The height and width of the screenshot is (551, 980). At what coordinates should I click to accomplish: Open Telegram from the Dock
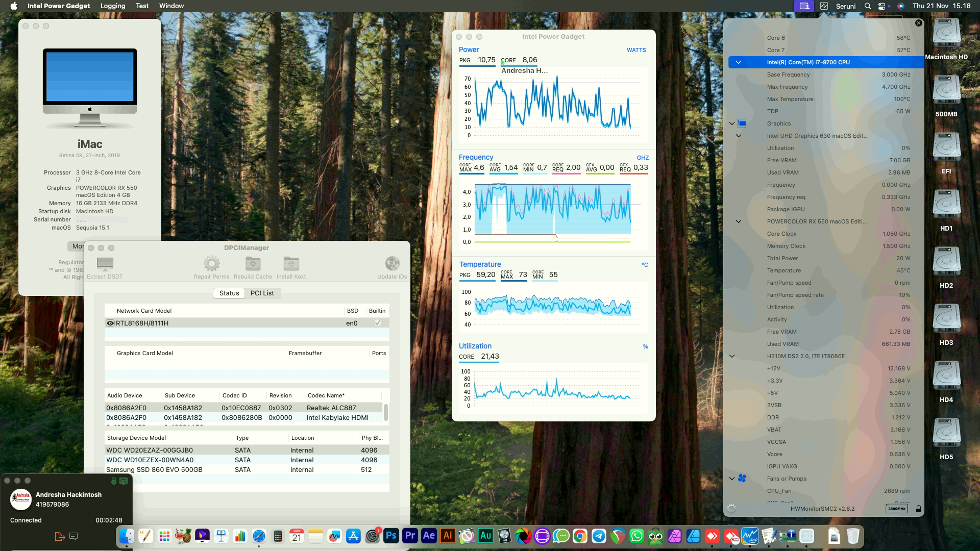(x=599, y=536)
